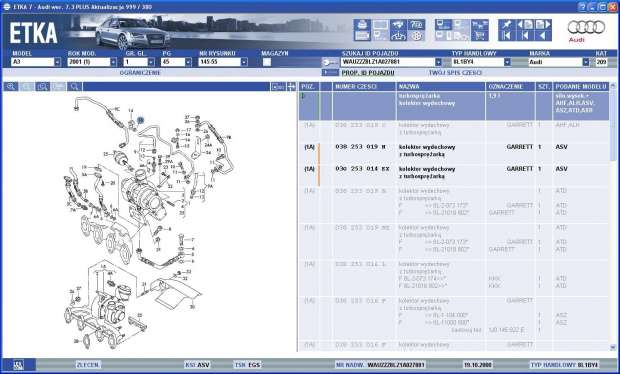Image resolution: width=620 pixels, height=374 pixels.
Task: Click the parts list vertical scrollbar down arrow
Action: click(x=613, y=347)
